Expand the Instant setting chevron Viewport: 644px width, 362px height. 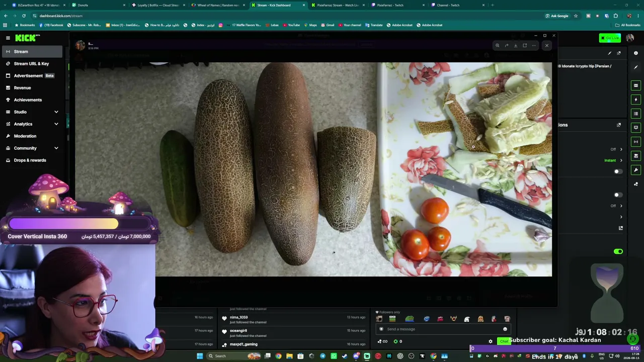(x=621, y=160)
